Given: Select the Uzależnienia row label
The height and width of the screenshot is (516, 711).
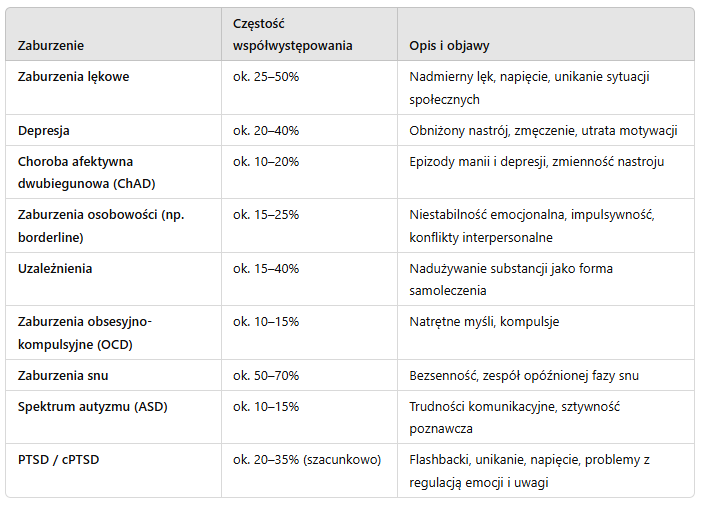Looking at the screenshot, I should pos(55,268).
